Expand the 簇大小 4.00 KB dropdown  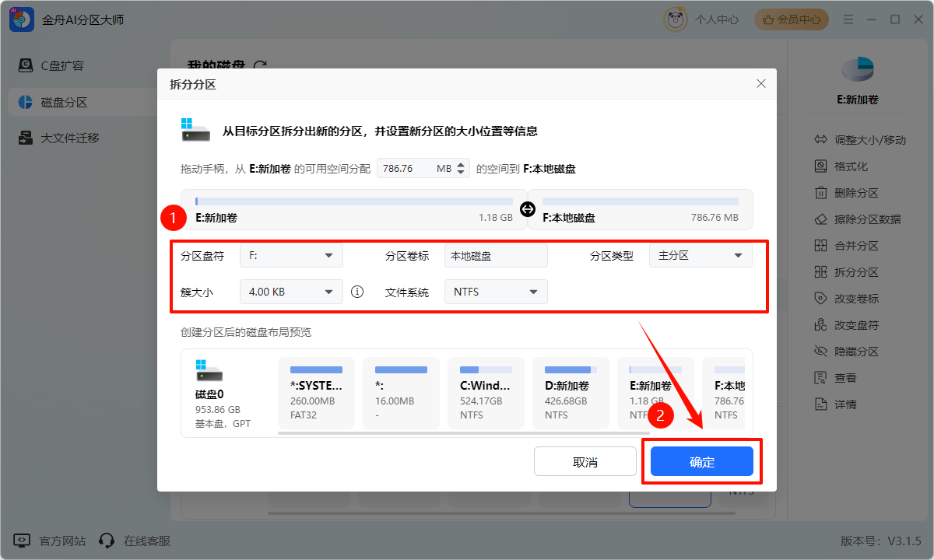pyautogui.click(x=290, y=292)
